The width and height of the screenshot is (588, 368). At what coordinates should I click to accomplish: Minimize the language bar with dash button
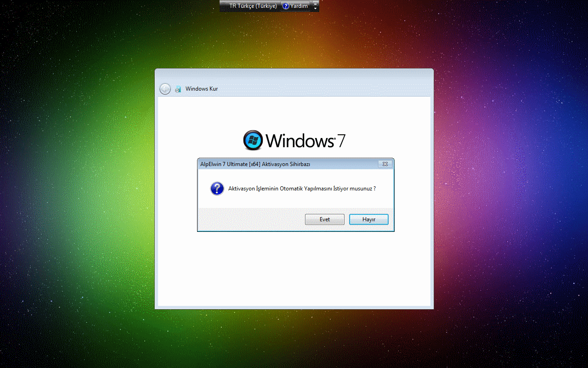(315, 3)
